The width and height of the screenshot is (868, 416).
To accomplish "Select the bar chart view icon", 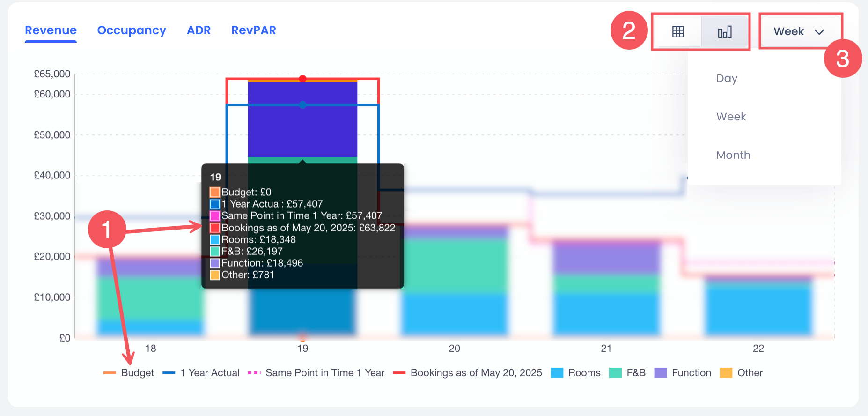I will (x=724, y=32).
